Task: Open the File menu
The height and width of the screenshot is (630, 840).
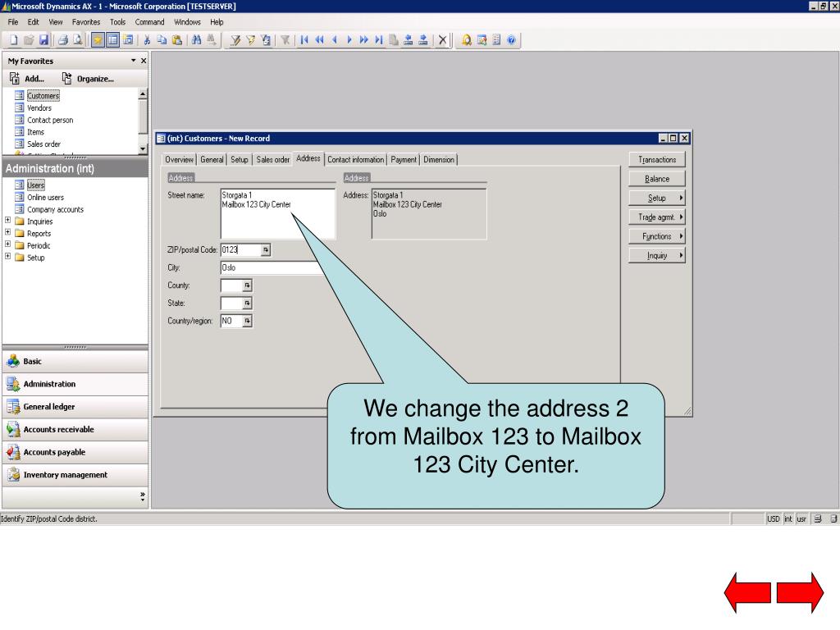Action: (x=13, y=22)
